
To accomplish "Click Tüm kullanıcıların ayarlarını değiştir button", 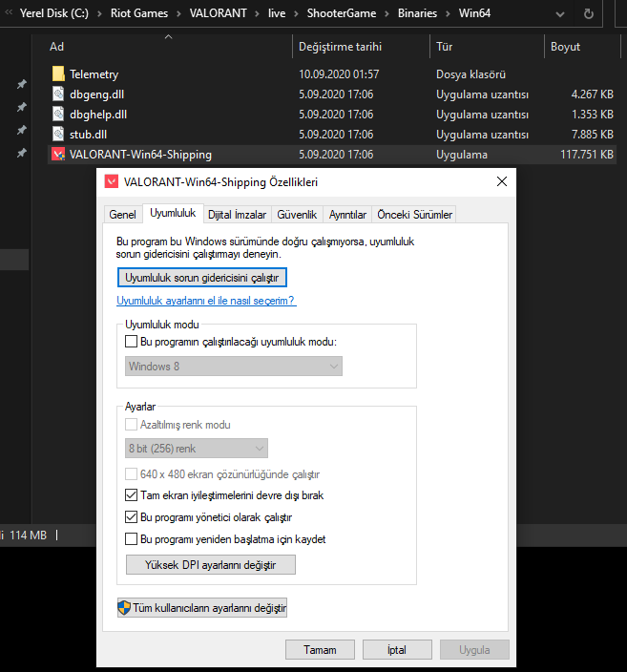I will [202, 608].
